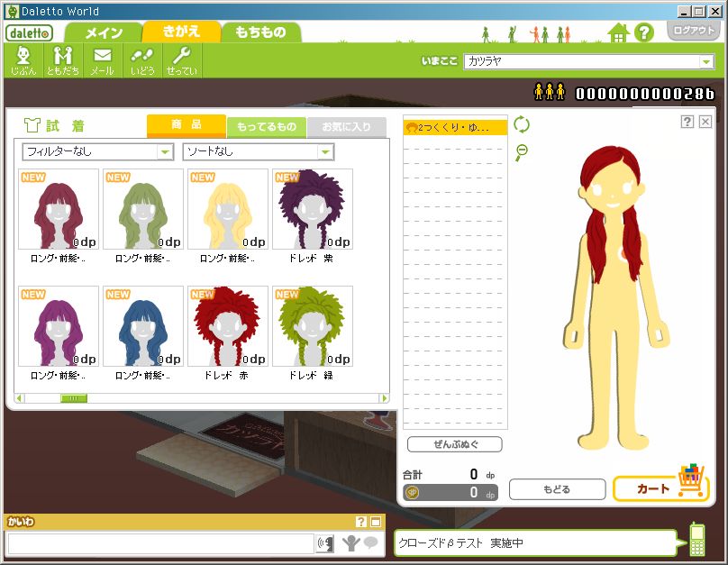The width and height of the screenshot is (728, 565).
Task: Click the もどる back button
Action: [556, 489]
